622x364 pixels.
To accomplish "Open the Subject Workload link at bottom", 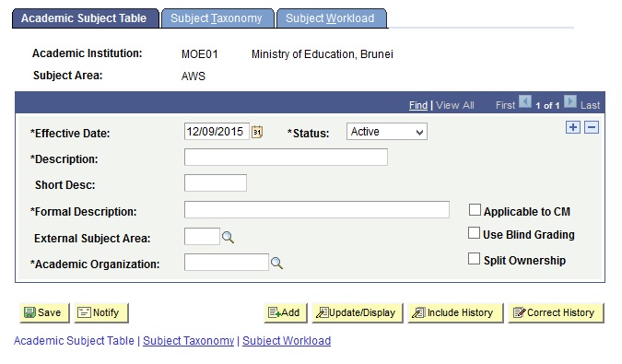I will click(x=287, y=341).
